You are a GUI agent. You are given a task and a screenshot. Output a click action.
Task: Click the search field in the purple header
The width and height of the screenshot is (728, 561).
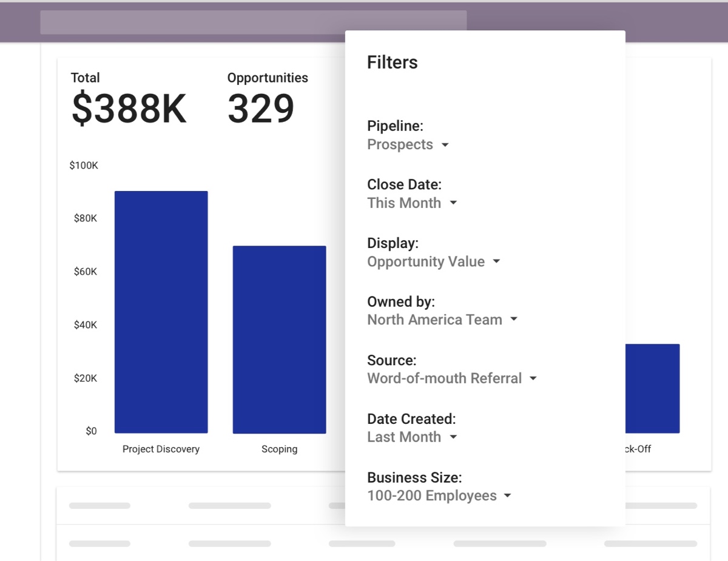coord(254,22)
